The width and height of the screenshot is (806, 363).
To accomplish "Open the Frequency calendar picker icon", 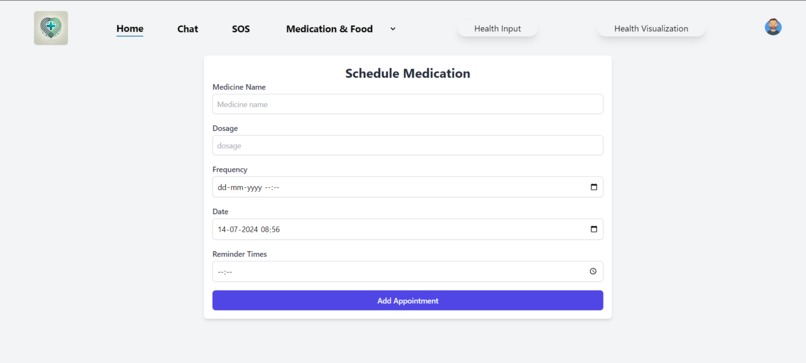I will [x=594, y=187].
